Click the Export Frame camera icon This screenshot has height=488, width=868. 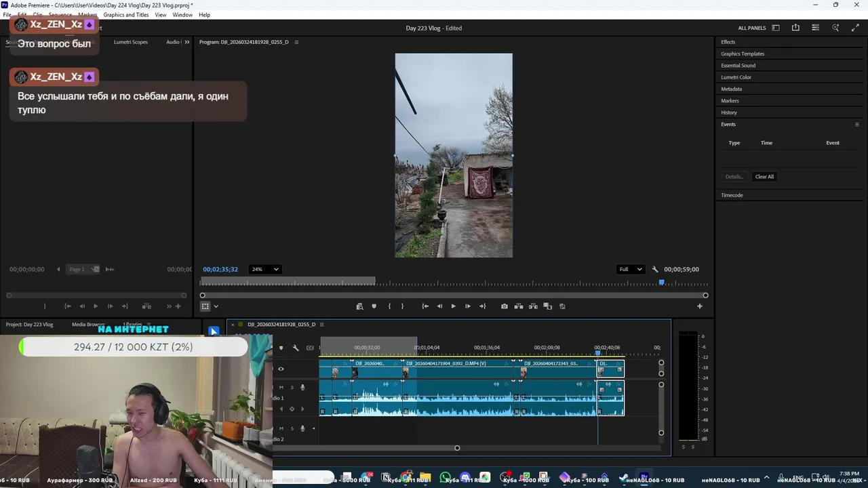504,306
